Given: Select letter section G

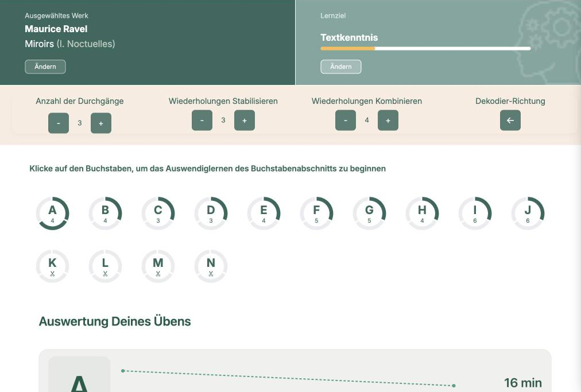Looking at the screenshot, I should (369, 213).
